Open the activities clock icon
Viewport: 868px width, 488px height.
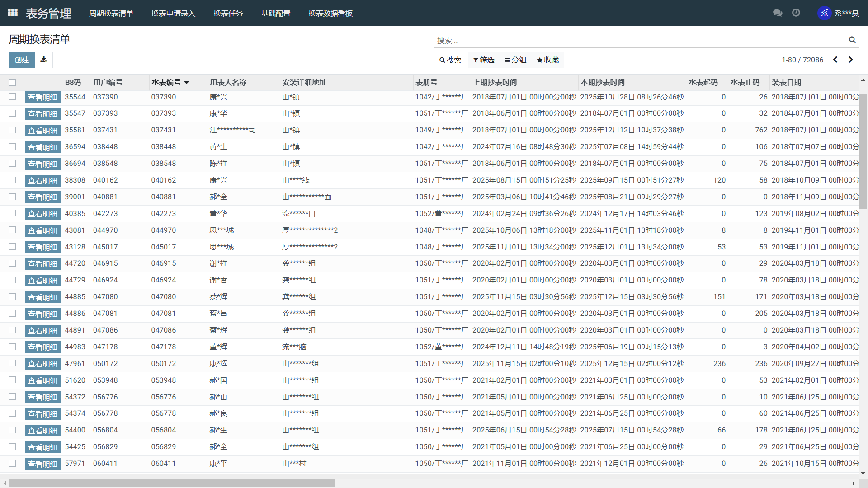tap(796, 13)
